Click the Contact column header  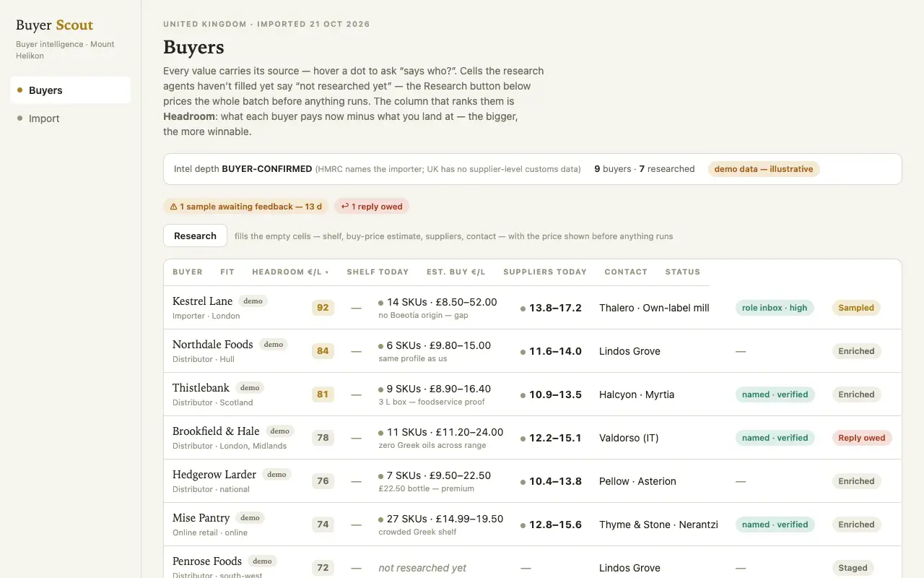click(x=626, y=272)
